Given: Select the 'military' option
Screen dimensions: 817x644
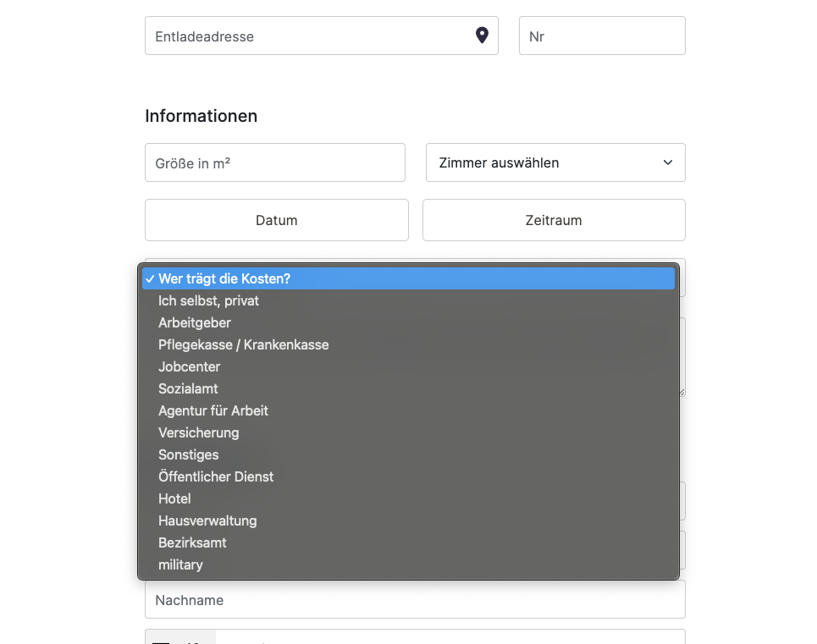Looking at the screenshot, I should pos(408,564).
